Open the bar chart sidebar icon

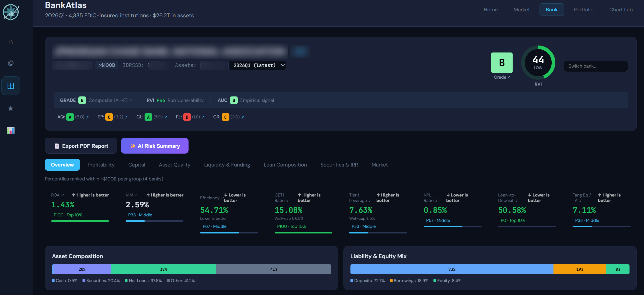click(11, 130)
